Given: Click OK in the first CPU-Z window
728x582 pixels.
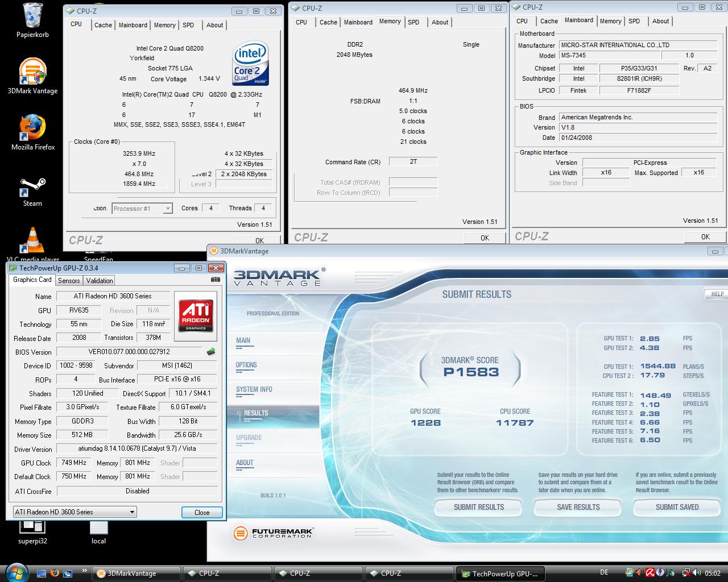Looking at the screenshot, I should point(260,240).
